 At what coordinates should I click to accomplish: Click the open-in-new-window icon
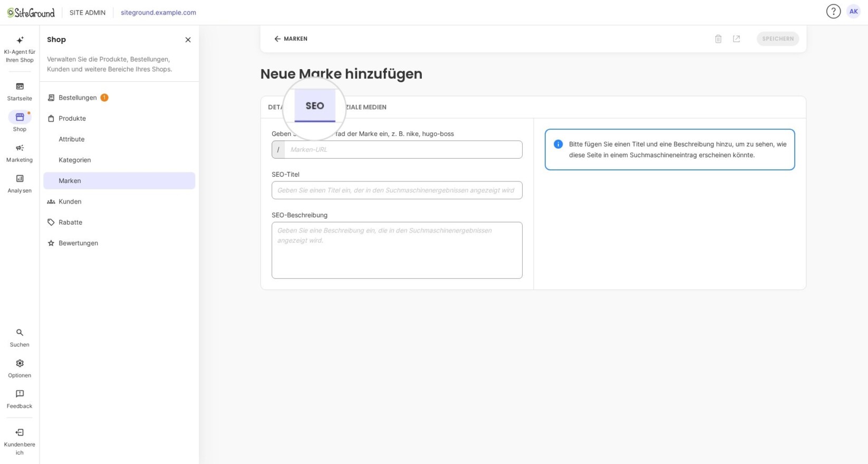tap(736, 38)
